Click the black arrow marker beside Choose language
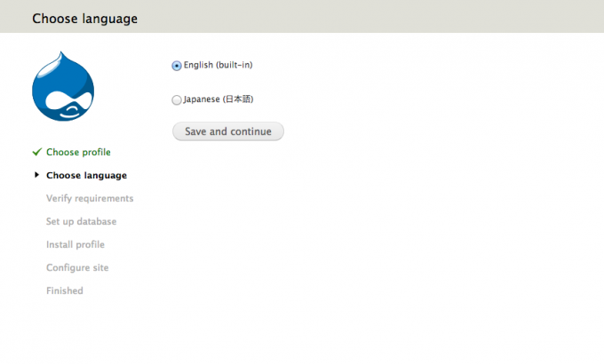This screenshot has width=604, height=364. 36,175
